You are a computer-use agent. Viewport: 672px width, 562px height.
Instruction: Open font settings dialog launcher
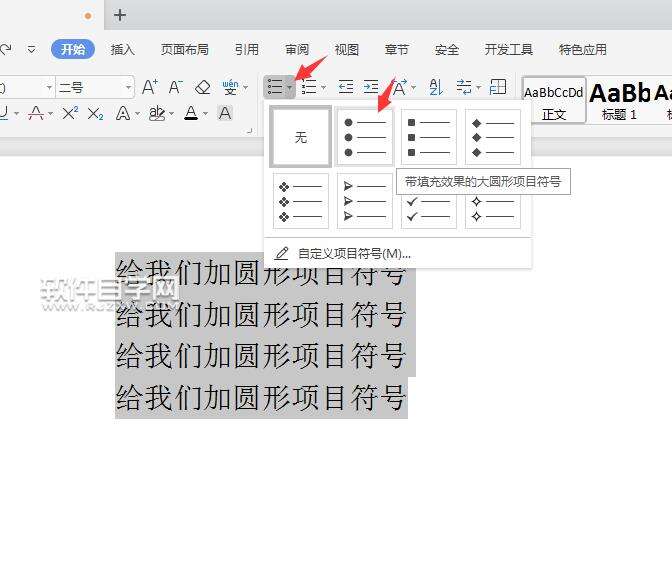(250, 131)
